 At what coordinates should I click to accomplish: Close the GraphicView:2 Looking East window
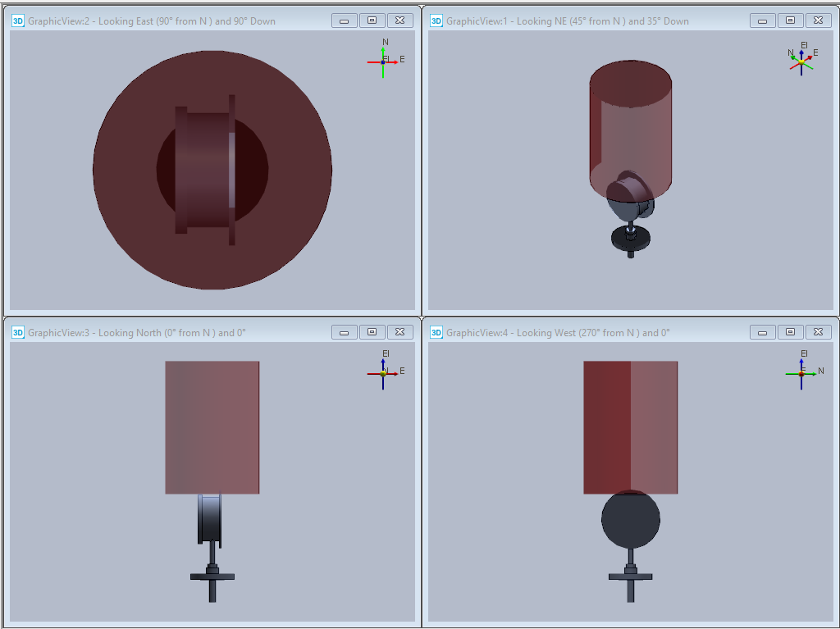[x=399, y=21]
